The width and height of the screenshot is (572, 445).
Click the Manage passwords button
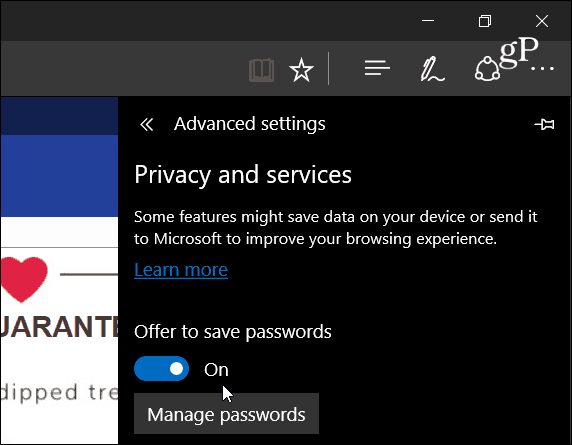pos(226,414)
